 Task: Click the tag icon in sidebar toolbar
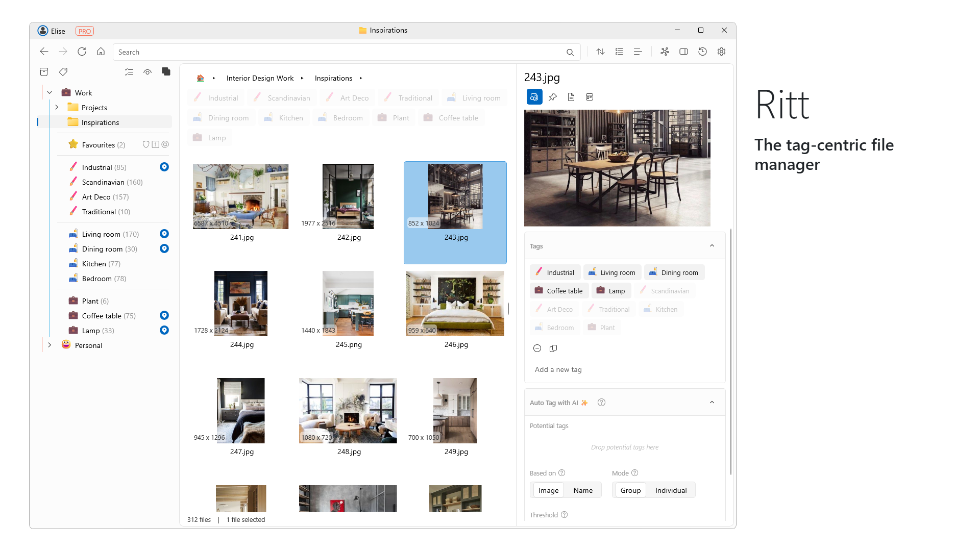pyautogui.click(x=63, y=72)
